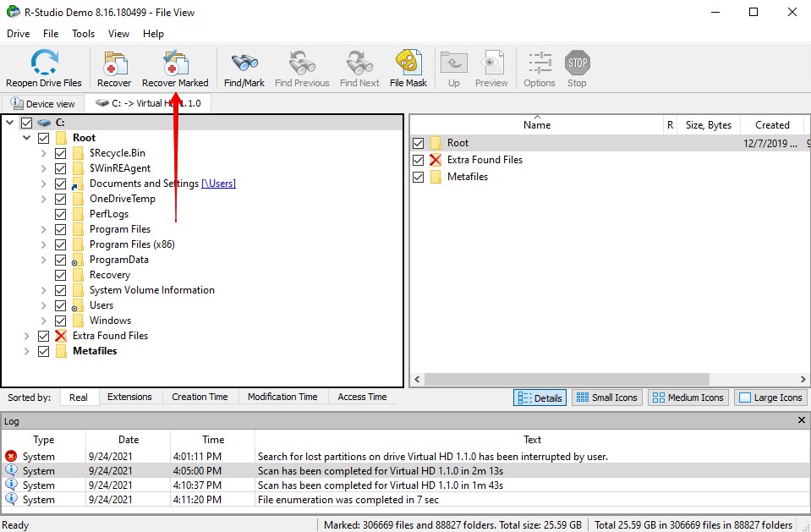Open the Help menu

pyautogui.click(x=153, y=34)
